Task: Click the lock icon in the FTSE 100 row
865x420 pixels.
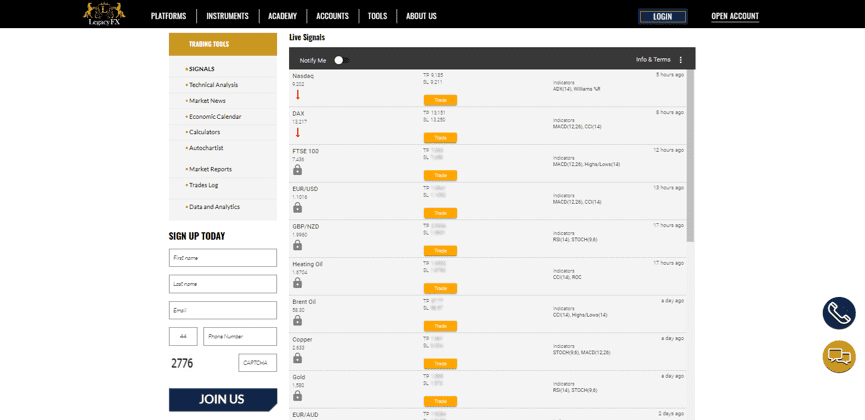Action: [x=297, y=169]
